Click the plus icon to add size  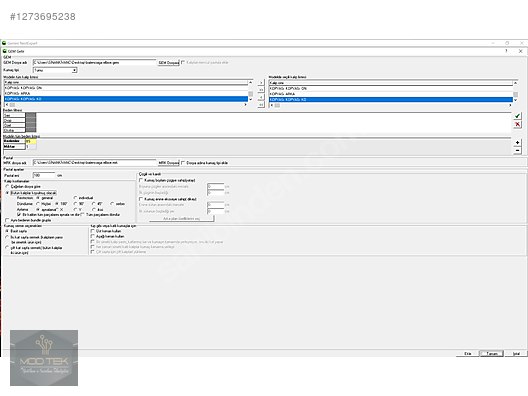(518, 143)
